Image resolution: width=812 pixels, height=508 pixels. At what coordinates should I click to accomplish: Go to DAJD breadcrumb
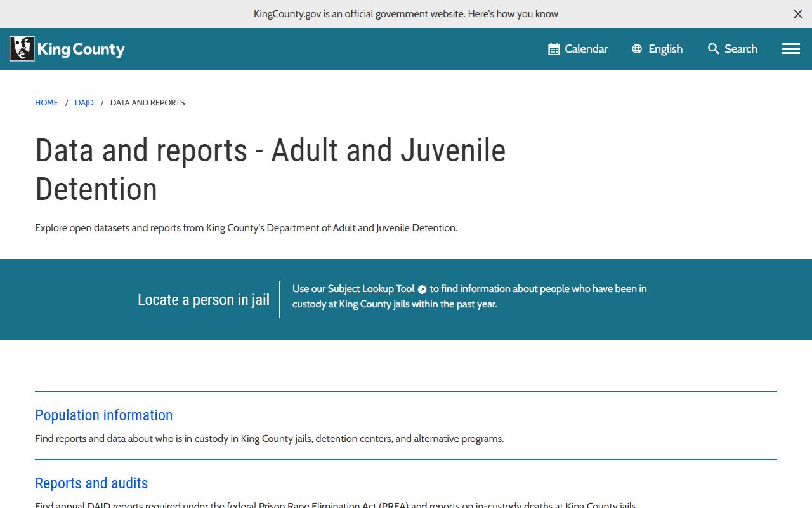point(84,102)
